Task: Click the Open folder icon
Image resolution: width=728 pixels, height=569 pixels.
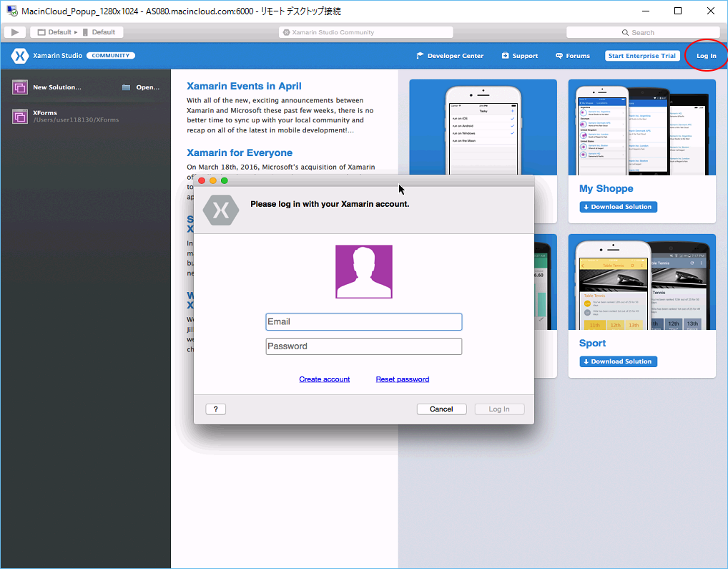Action: coord(126,87)
